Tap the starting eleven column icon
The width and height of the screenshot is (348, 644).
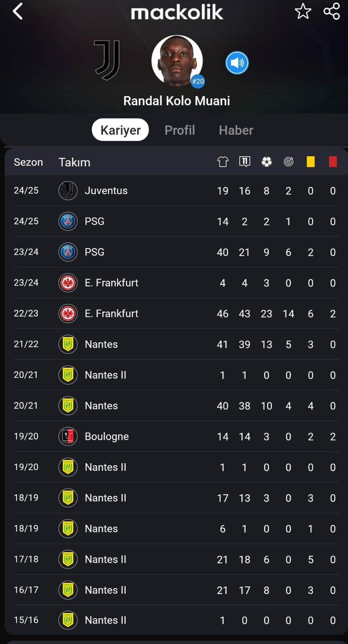coord(244,162)
